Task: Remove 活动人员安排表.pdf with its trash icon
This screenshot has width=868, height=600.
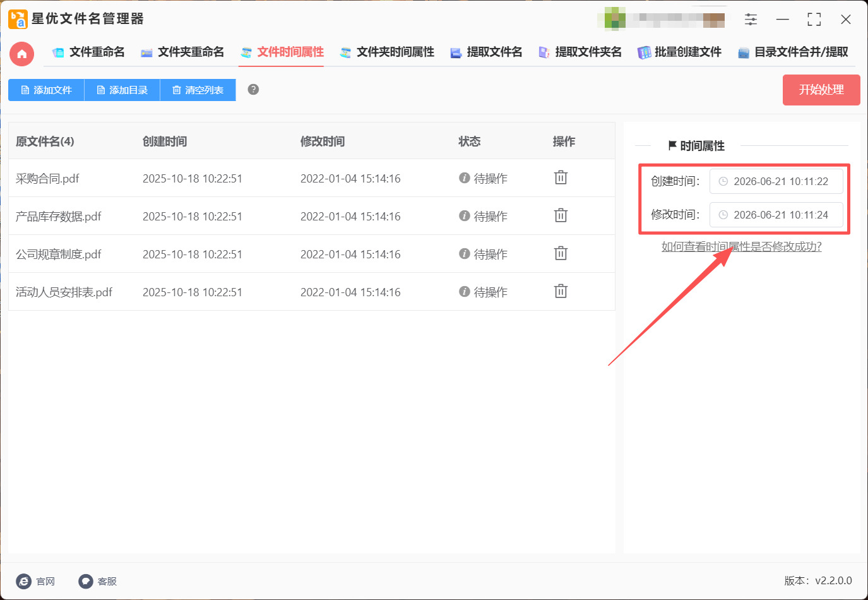Action: pos(561,292)
